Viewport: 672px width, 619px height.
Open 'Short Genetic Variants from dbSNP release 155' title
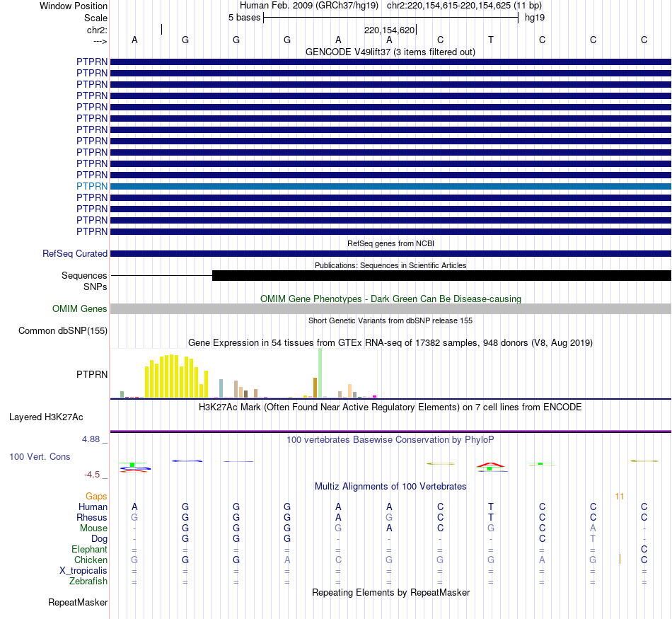coord(390,320)
